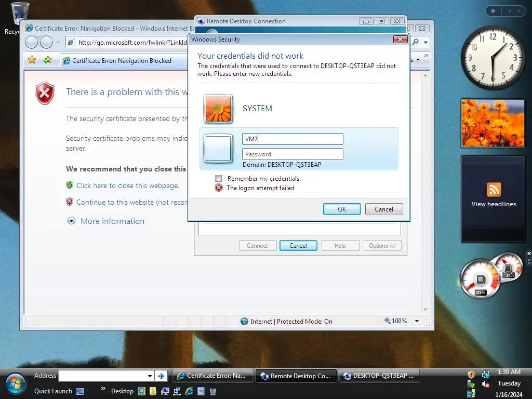Open Control Panel icon in Desktop toolbar
Image resolution: width=532 pixels, height=399 pixels.
pos(201,391)
